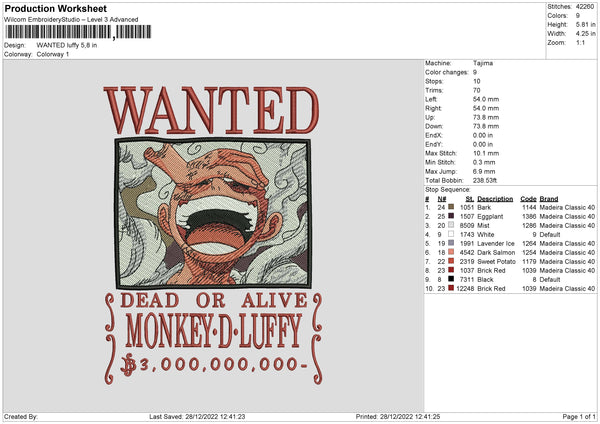Viewport: 600px width, 424px height.
Task: Click the barcode in the header
Action: [x=78, y=32]
